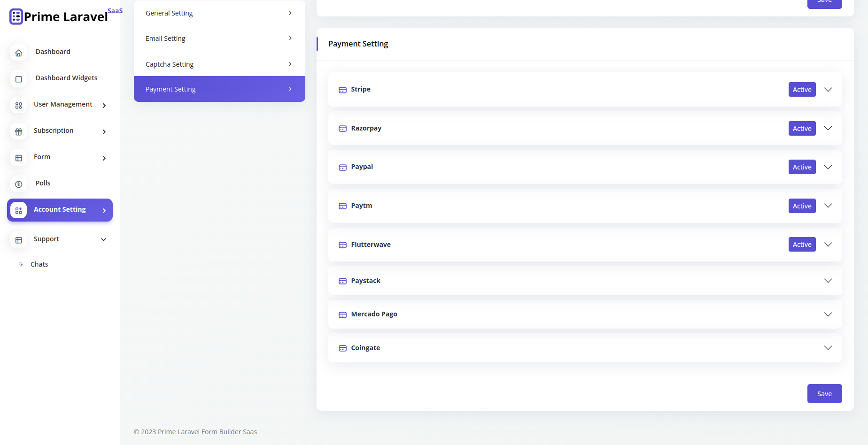
Task: Select the Dashboard Widgets icon
Action: pyautogui.click(x=18, y=79)
